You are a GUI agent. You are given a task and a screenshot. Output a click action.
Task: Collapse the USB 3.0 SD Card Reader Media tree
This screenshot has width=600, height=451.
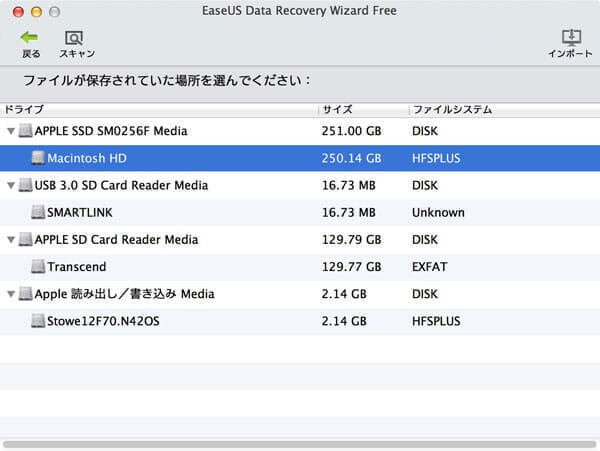(11, 186)
